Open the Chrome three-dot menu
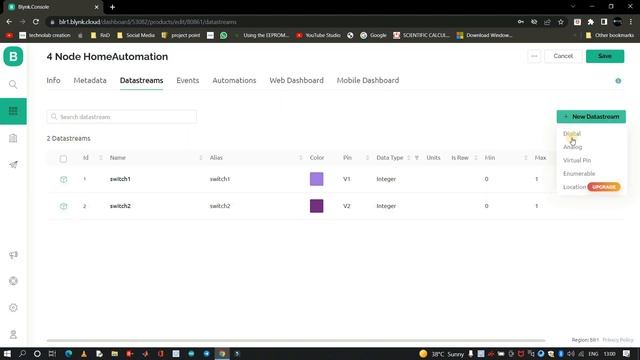Image resolution: width=640 pixels, height=360 pixels. coord(631,22)
